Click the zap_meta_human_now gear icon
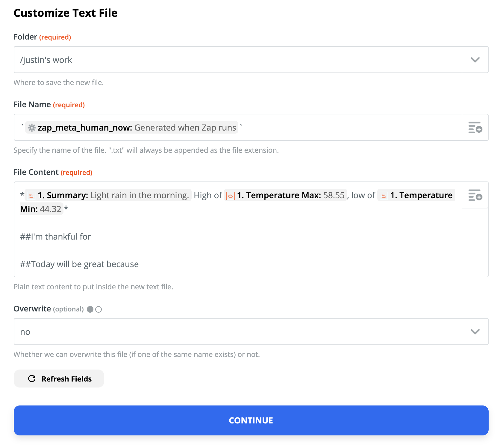The image size is (503, 448). 32,128
